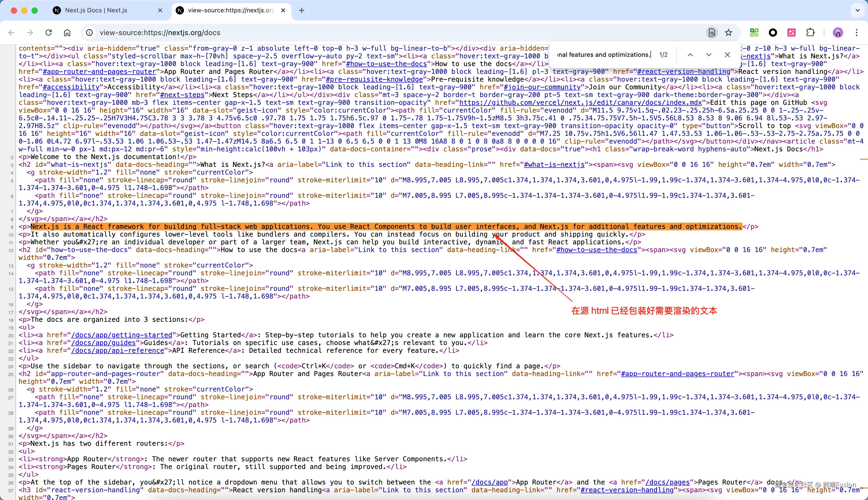Expand the tab search dropdown arrow
The height and width of the screenshot is (500, 868).
[x=857, y=10]
